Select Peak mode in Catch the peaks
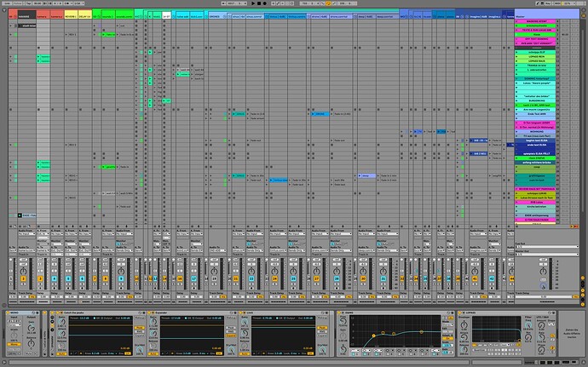This screenshot has width=588, height=367. click(x=139, y=328)
